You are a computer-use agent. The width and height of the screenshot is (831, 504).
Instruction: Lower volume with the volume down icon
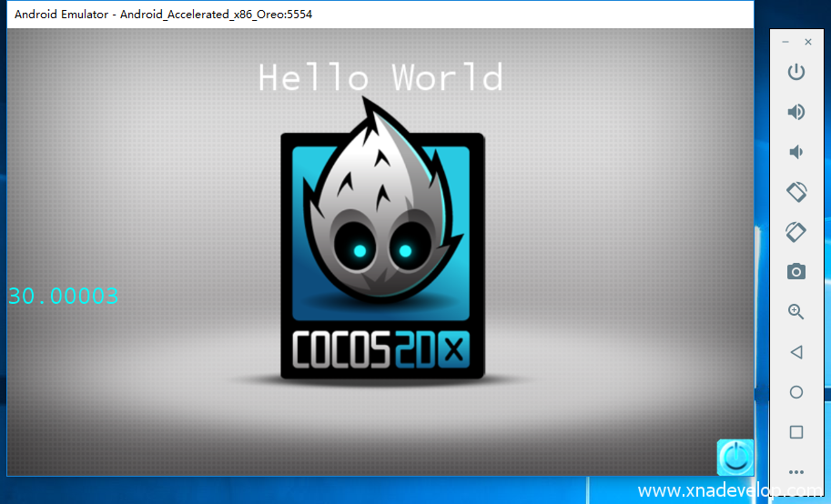(x=795, y=152)
